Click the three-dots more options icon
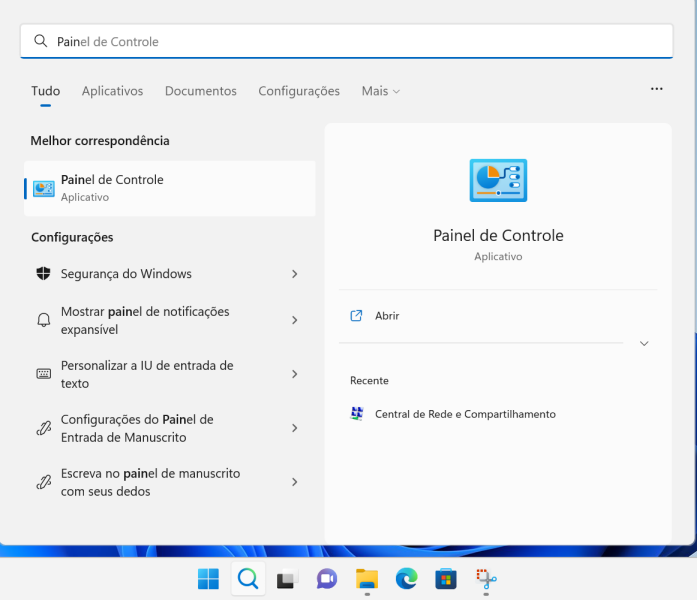The height and width of the screenshot is (600, 697). [656, 89]
